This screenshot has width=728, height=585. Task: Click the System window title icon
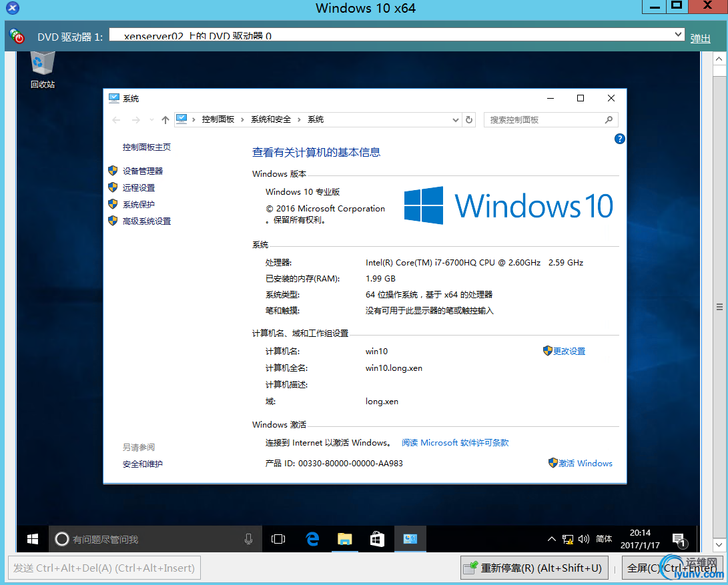coord(113,98)
